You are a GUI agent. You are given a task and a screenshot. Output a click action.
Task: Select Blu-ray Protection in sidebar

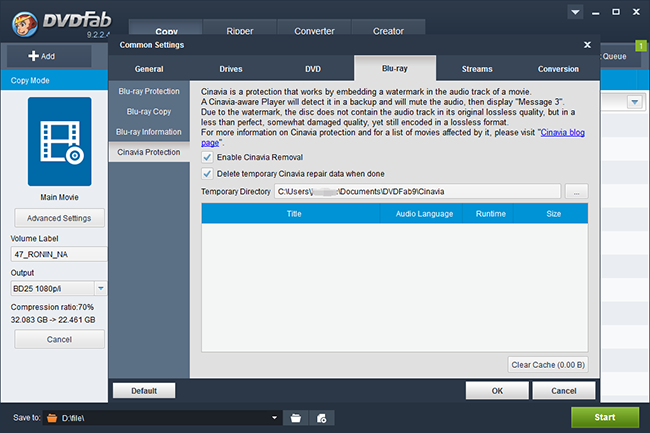(149, 91)
